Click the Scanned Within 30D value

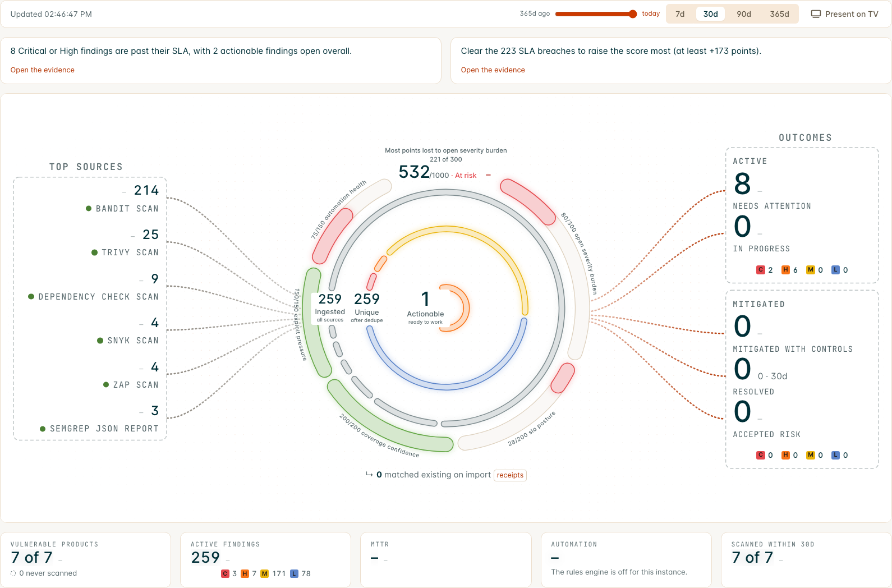click(x=752, y=558)
